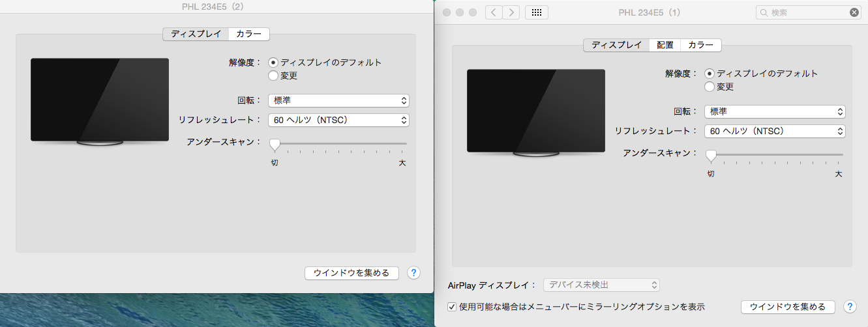The image size is (868, 327).
Task: Go forward using toolbar forward arrow
Action: (511, 12)
